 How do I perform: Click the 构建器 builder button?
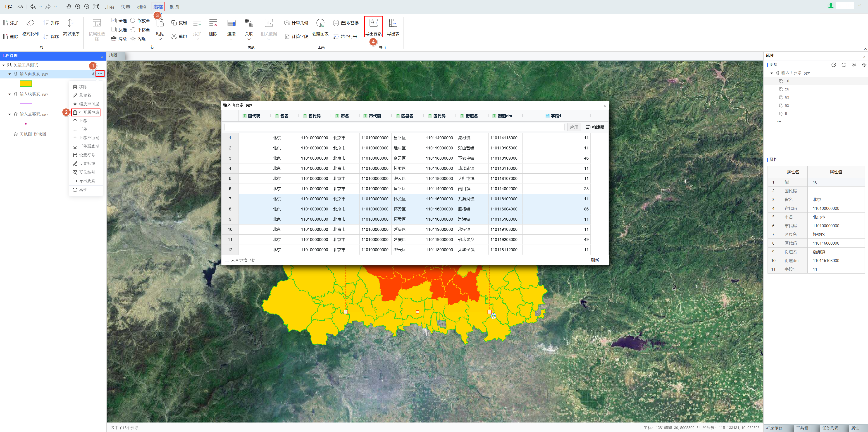(595, 127)
